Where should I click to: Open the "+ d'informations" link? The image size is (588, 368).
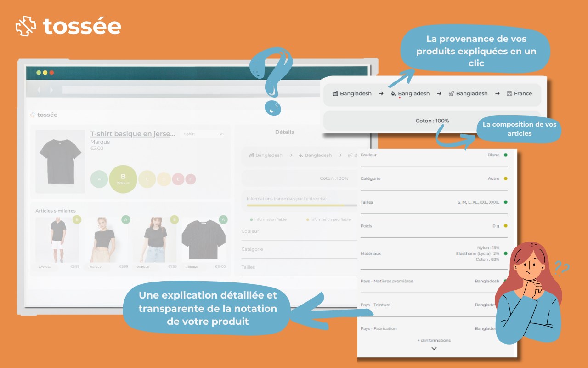pos(434,340)
